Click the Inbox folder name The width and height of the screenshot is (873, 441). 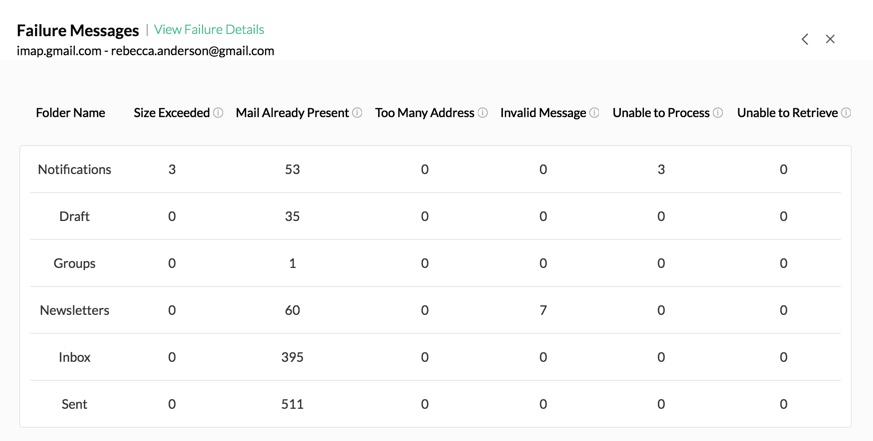pyautogui.click(x=74, y=358)
